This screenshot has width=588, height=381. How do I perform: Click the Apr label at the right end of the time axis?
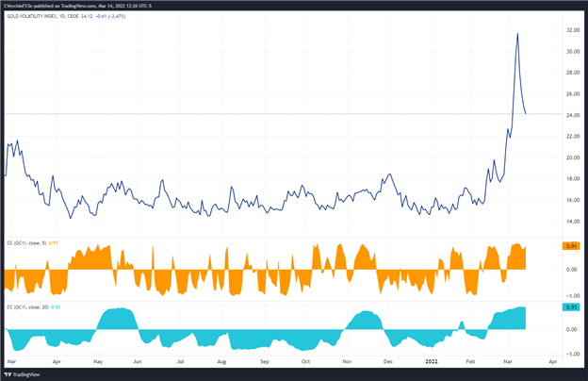553,361
